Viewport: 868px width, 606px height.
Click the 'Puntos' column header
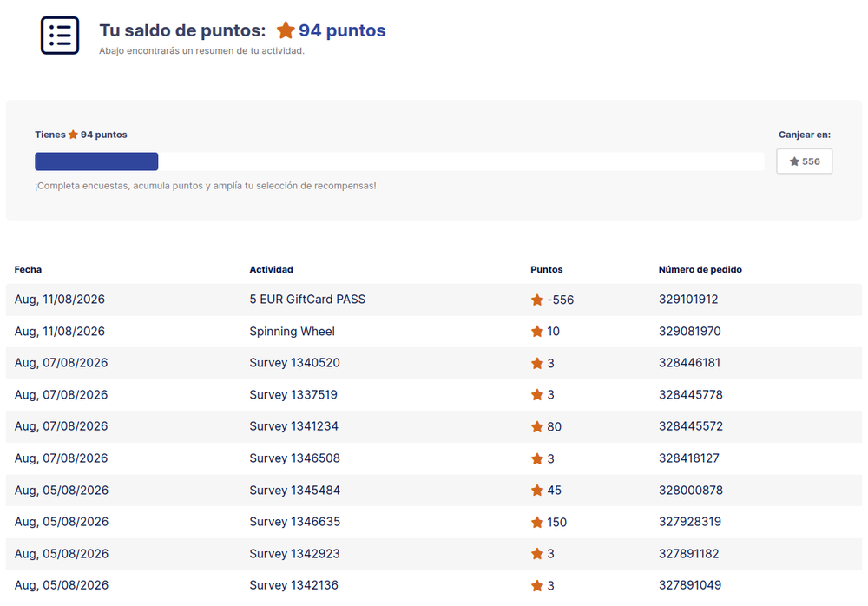pyautogui.click(x=546, y=269)
